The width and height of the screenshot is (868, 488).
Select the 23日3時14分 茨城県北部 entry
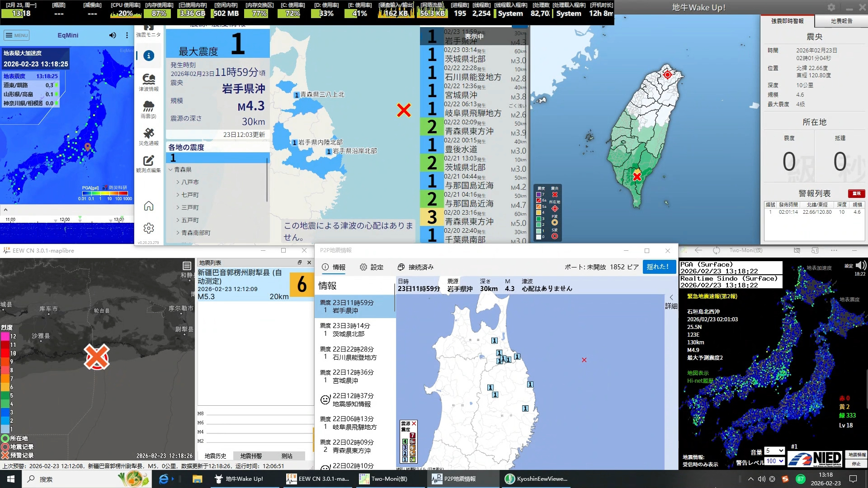(355, 330)
